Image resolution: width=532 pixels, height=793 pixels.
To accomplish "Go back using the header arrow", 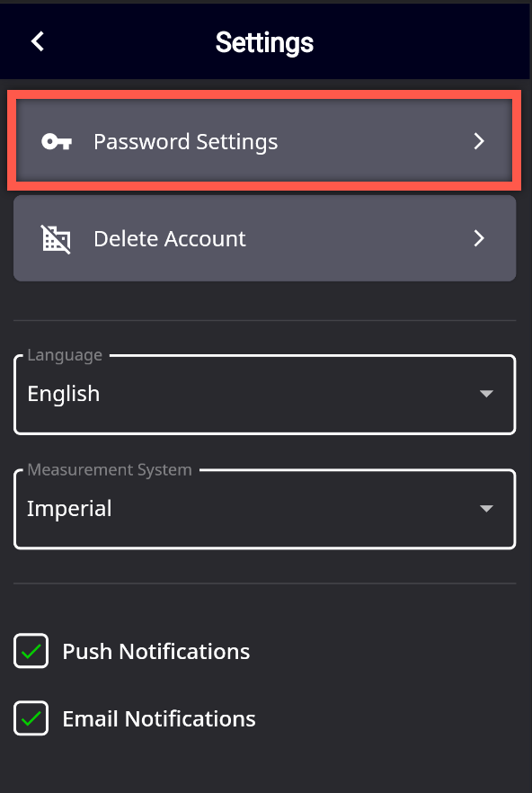I will [x=38, y=41].
